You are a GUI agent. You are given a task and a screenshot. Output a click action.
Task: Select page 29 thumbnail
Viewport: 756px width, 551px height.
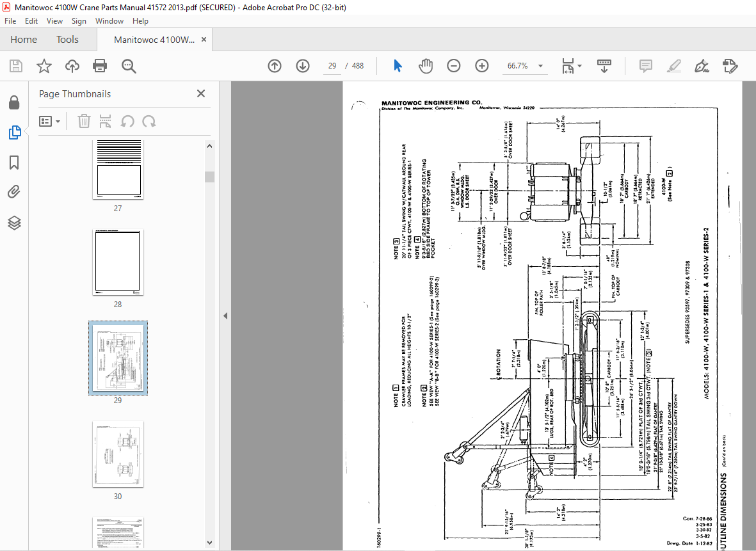point(118,358)
